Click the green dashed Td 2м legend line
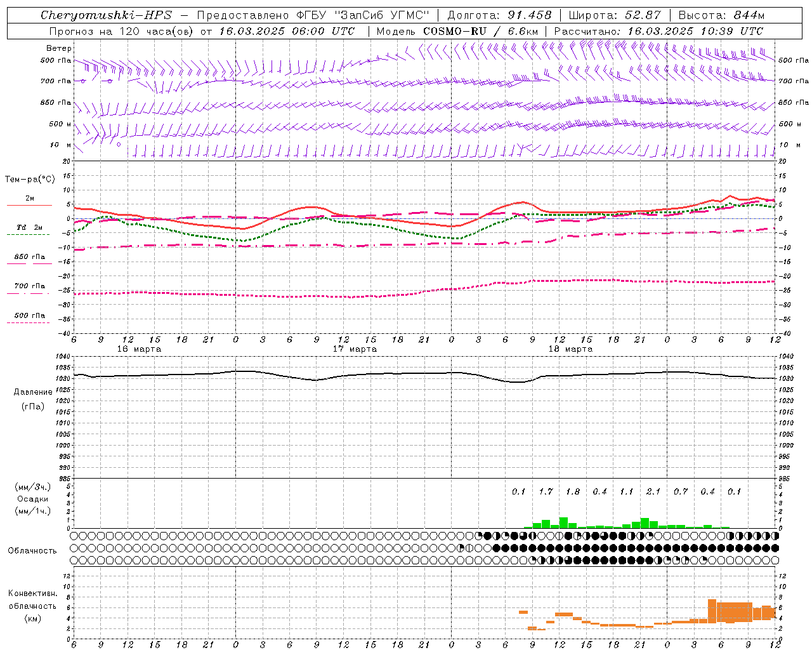The image size is (812, 650). click(x=28, y=234)
